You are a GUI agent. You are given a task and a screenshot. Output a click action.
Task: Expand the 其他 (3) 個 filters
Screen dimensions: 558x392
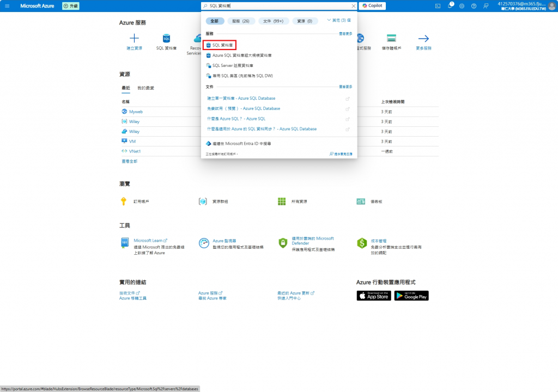tap(339, 20)
